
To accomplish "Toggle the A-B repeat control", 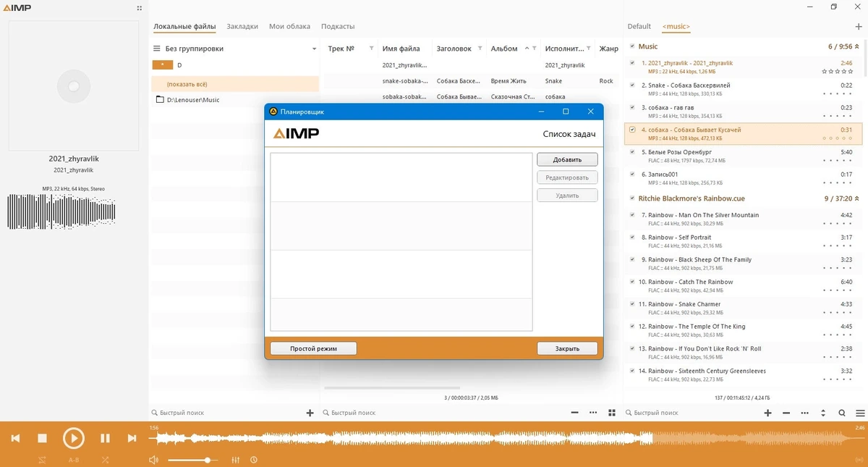I will point(74,460).
